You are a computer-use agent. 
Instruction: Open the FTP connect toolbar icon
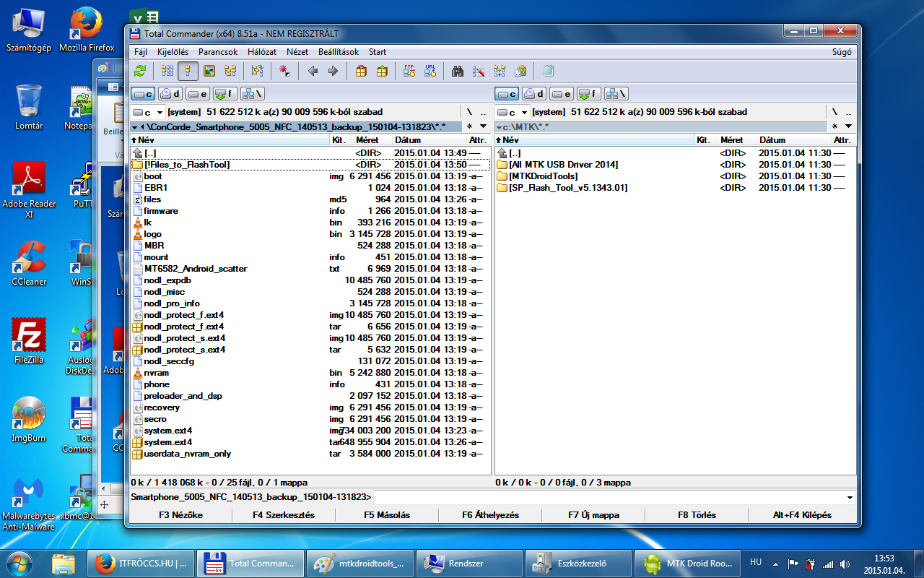coord(409,71)
